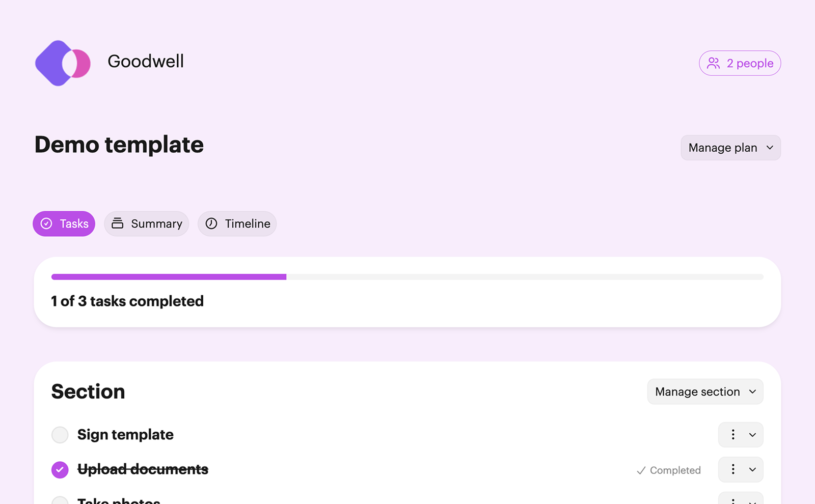Screen dimensions: 815x504
Task: Open three-dot menu for Upload documents
Action: click(733, 469)
